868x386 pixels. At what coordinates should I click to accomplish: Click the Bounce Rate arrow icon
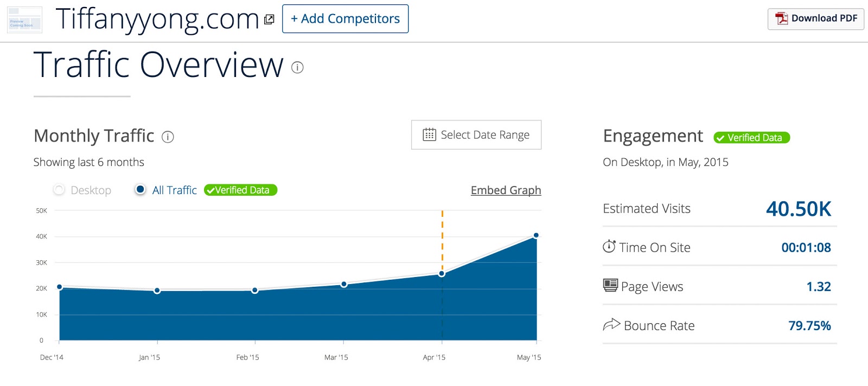[x=611, y=324]
